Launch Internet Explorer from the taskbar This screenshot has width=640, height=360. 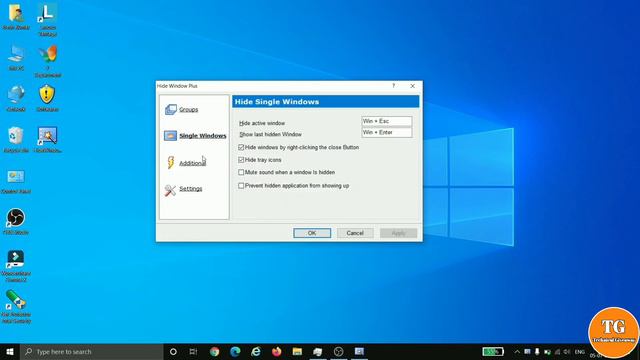tap(256, 351)
